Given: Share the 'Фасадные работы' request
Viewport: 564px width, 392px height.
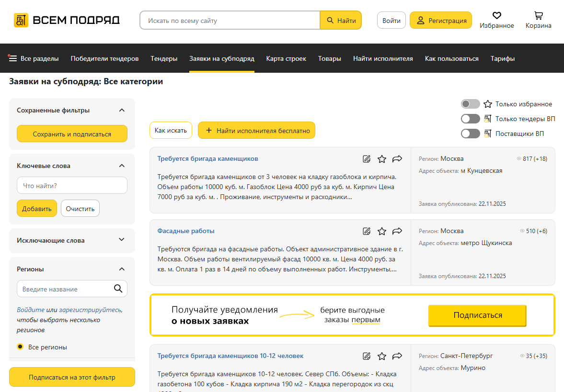Looking at the screenshot, I should tap(397, 231).
